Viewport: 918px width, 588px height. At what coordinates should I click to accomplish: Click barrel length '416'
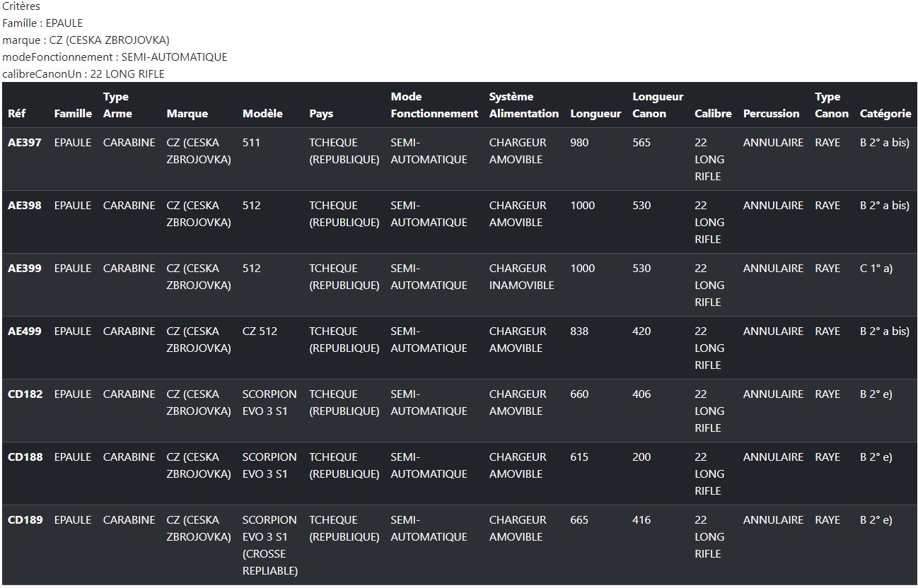click(641, 519)
